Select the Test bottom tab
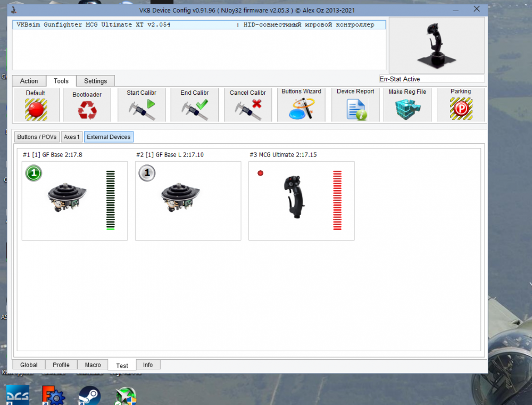The image size is (532, 405). (122, 365)
